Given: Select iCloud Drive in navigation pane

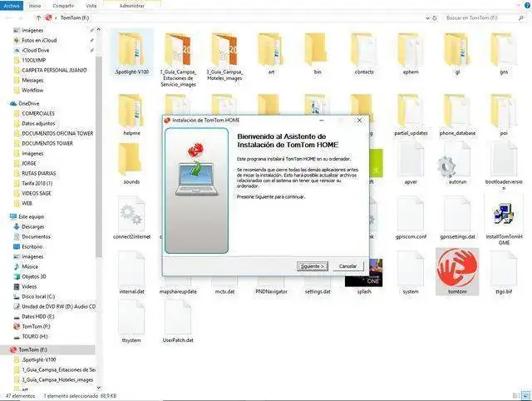Looking at the screenshot, I should pos(35,50).
